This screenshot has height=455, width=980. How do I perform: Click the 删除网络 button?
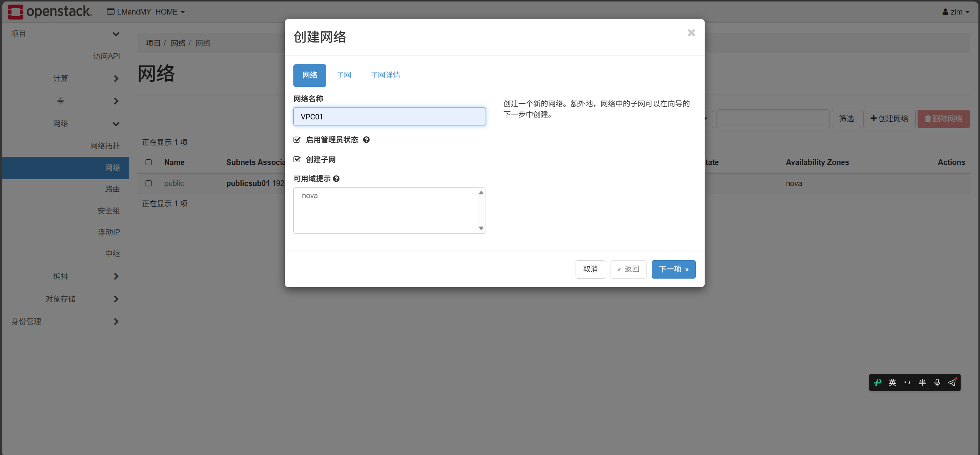tap(944, 119)
